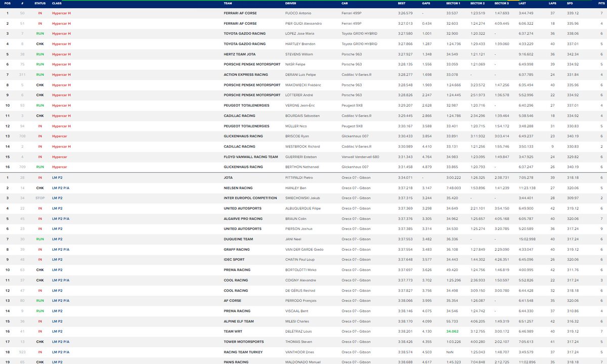Click team TEAM WRT
Screen dimensions: 607x364
(x=233, y=332)
